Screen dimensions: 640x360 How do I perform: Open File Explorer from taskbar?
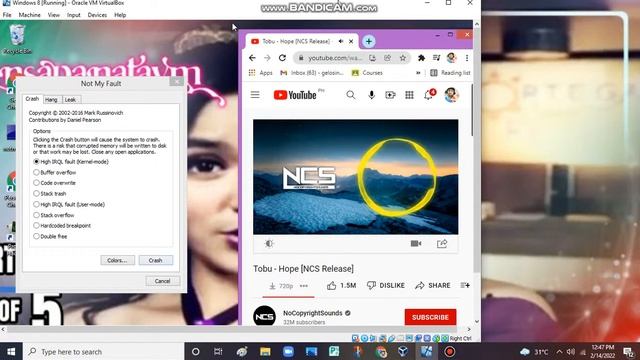tap(265, 351)
